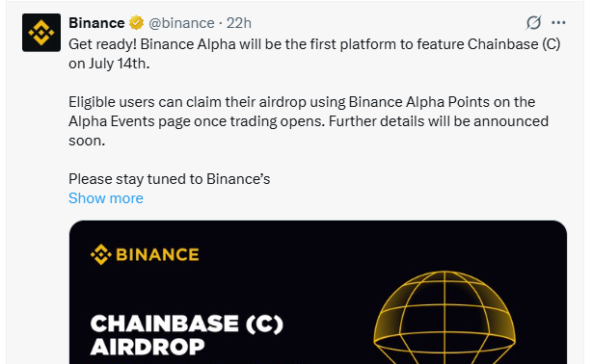Click the yellow wireframe parachute graphic
Image resolution: width=592 pixels, height=364 pixels.
coord(444,317)
